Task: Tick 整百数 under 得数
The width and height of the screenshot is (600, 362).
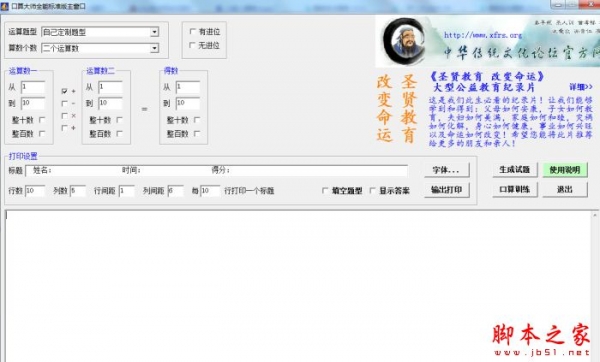Action: coord(197,134)
